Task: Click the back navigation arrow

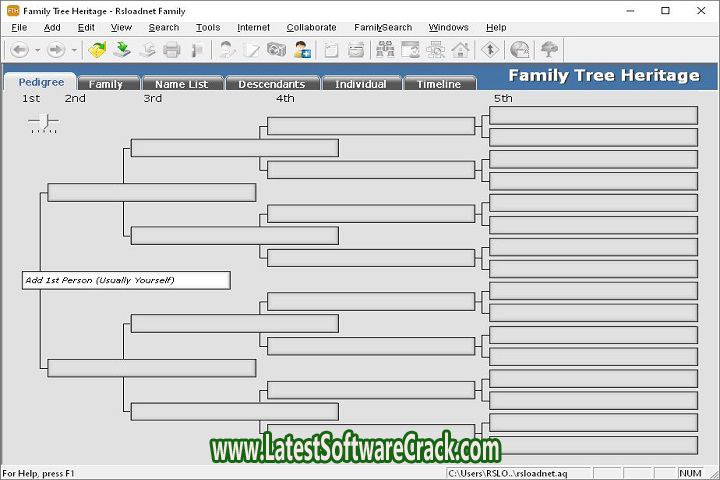Action: (x=19, y=49)
